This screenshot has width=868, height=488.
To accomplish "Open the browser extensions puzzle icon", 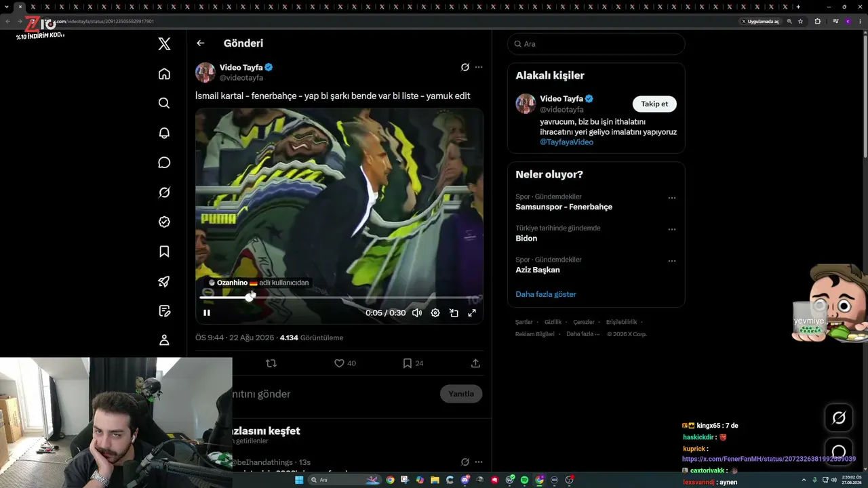I will coord(817,22).
